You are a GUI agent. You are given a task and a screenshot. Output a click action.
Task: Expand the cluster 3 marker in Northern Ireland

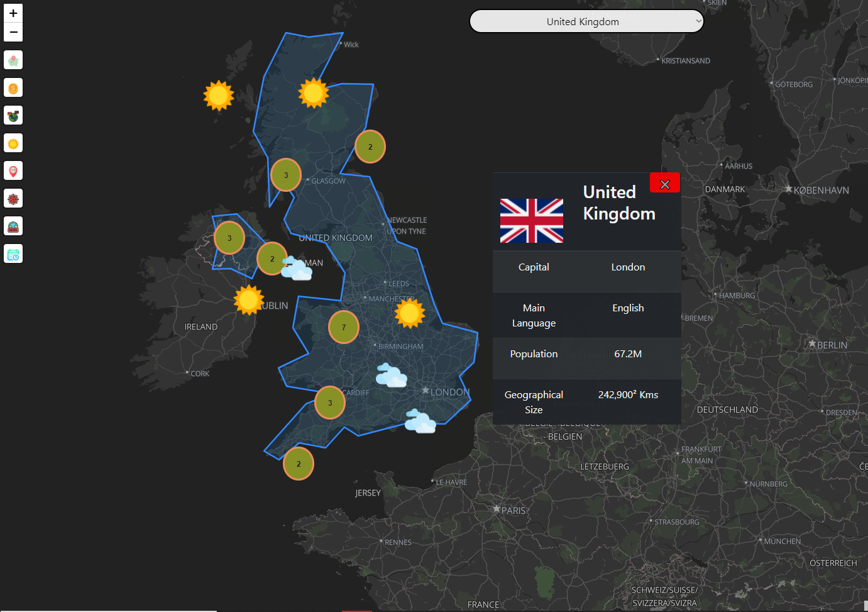(229, 238)
